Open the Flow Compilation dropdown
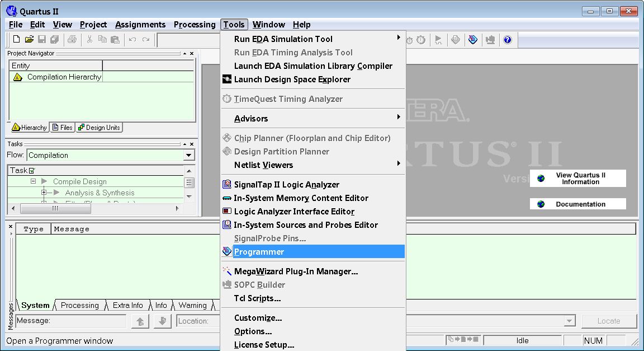 click(x=188, y=155)
